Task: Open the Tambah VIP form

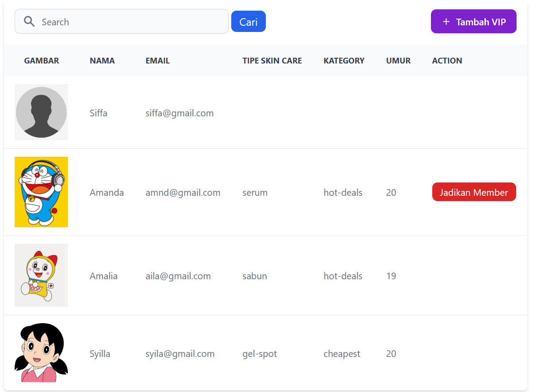Action: click(474, 21)
